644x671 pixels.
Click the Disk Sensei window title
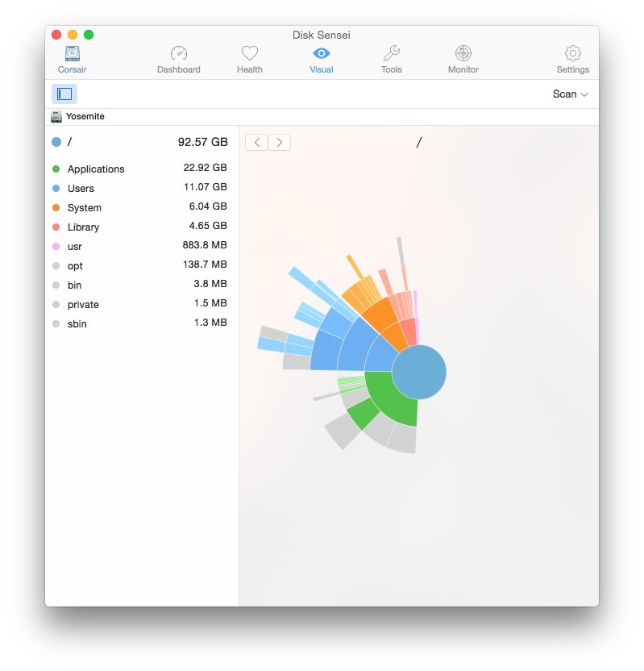321,35
